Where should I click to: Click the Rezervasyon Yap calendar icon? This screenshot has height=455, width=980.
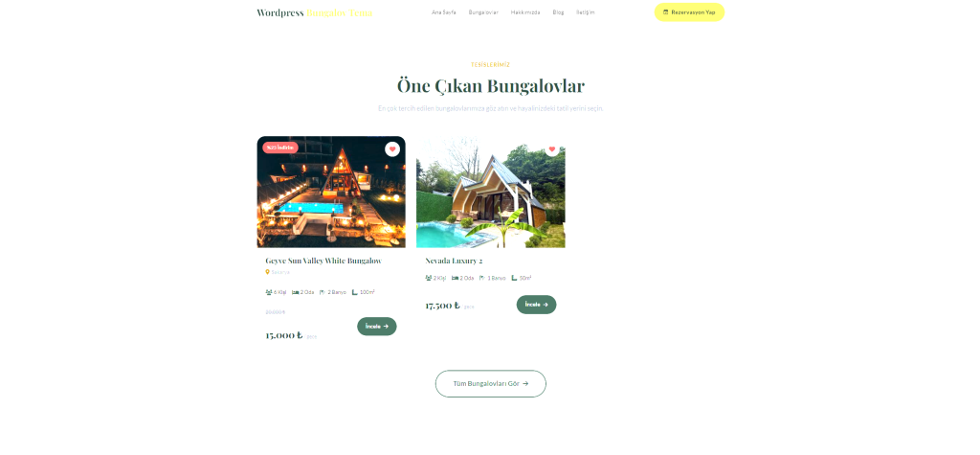666,11
